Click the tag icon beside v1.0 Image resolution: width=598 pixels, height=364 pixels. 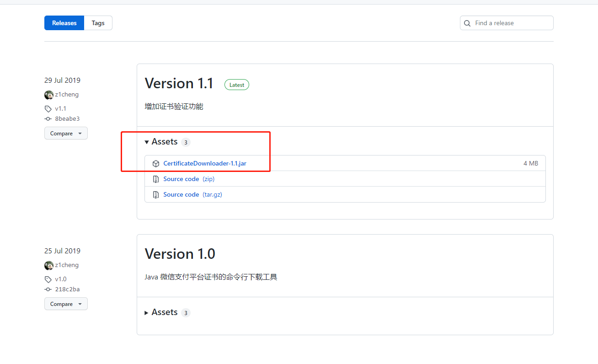pyautogui.click(x=48, y=279)
